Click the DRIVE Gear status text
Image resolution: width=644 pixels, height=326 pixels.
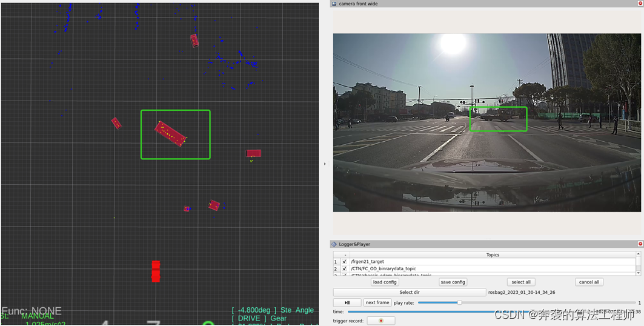(259, 318)
